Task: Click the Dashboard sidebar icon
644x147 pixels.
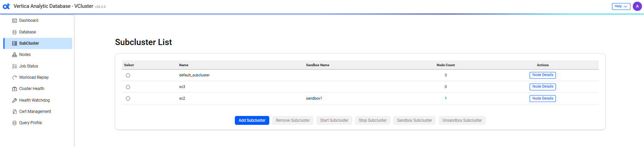Action: (15, 21)
